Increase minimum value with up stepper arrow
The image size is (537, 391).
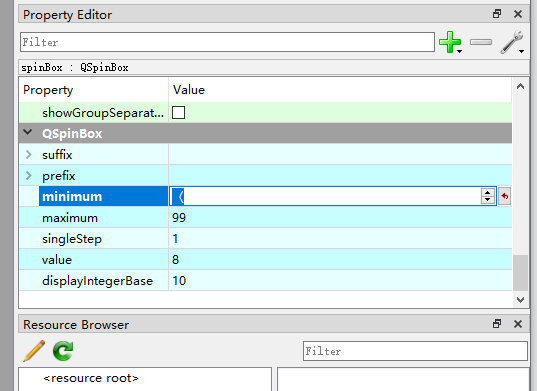tap(488, 192)
